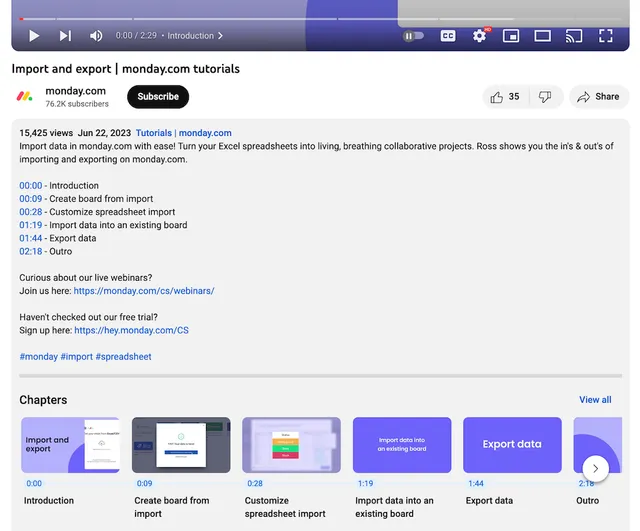The image size is (640, 531).
Task: Skip to the next video
Action: [65, 36]
